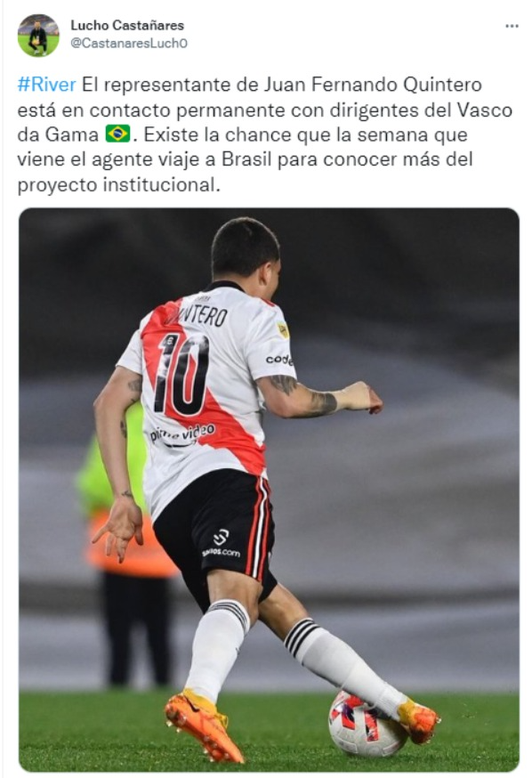Click the orange boot on the left
This screenshot has height=778, width=532.
coord(203,725)
